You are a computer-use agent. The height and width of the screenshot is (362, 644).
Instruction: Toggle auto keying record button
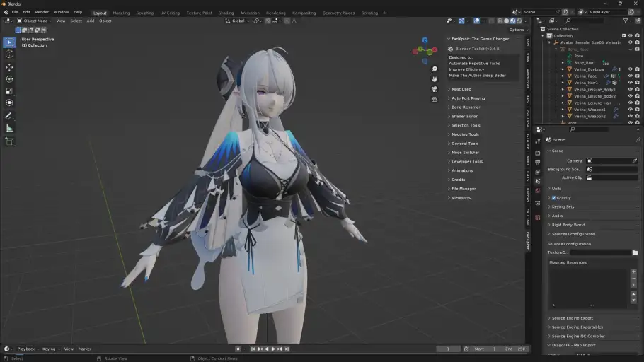238,349
